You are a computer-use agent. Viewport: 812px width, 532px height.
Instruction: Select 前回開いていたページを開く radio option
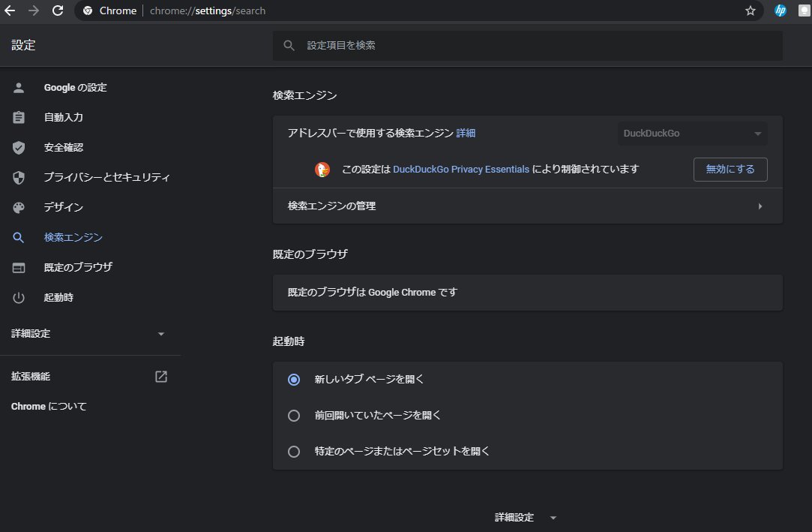[294, 416]
